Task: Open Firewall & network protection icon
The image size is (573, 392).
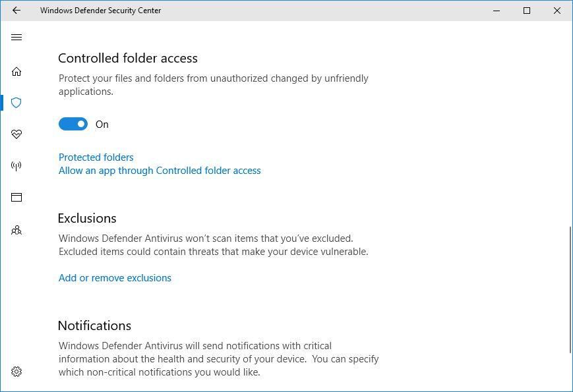Action: tap(16, 165)
